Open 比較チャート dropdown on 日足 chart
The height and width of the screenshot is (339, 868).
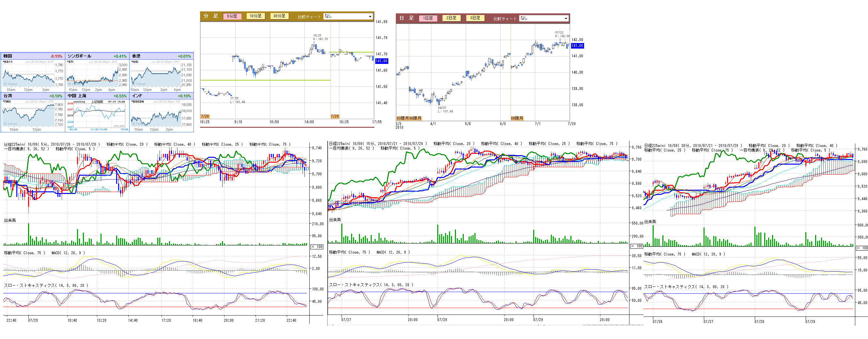click(x=544, y=18)
